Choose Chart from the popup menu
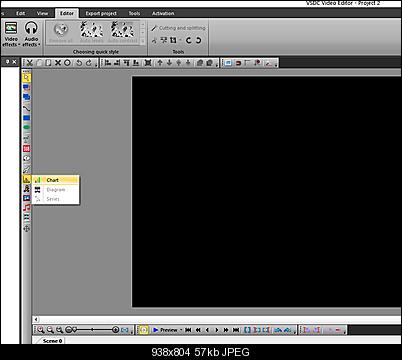The height and width of the screenshot is (360, 402). click(56, 180)
